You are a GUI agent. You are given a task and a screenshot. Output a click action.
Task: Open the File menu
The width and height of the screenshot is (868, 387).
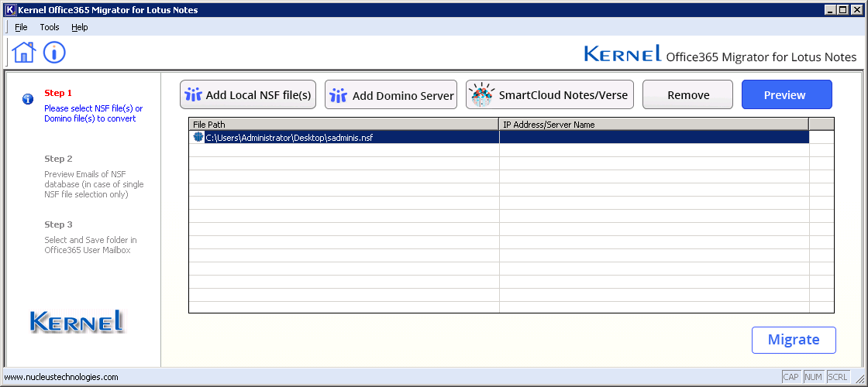coord(21,27)
